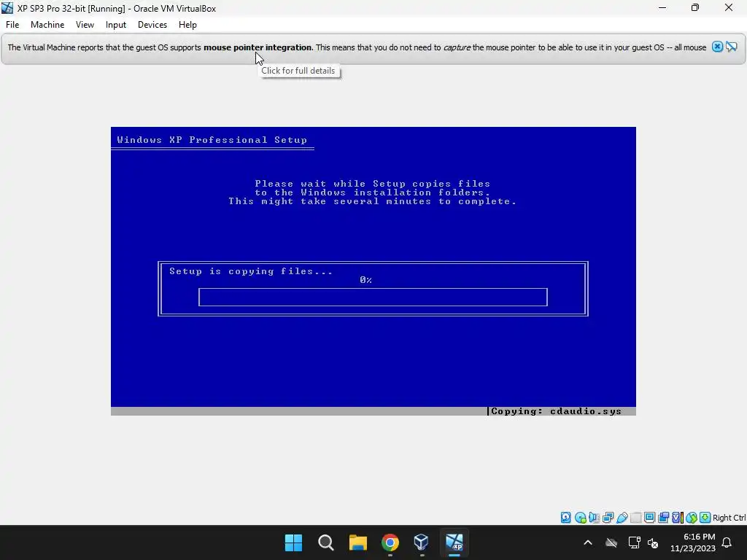
Task: Click the optical disk indicator icon
Action: [x=580, y=518]
